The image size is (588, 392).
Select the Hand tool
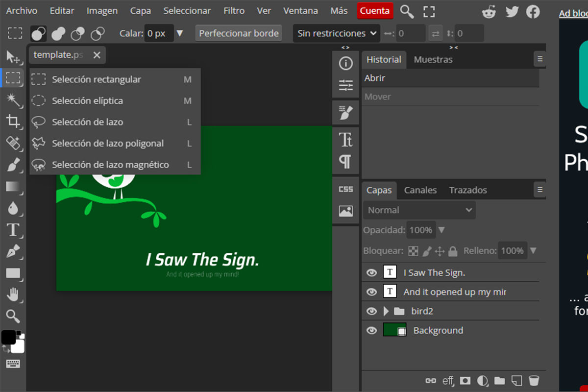click(13, 294)
